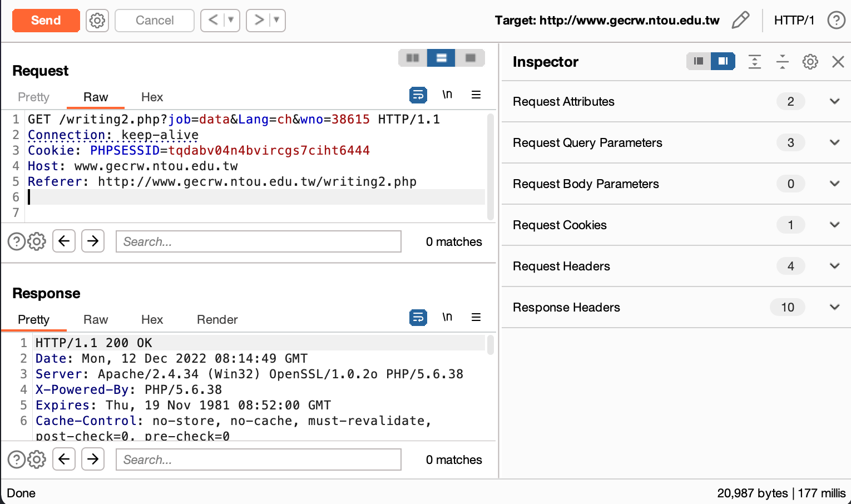Click the Response search input field
Image resolution: width=851 pixels, height=504 pixels.
pyautogui.click(x=259, y=459)
